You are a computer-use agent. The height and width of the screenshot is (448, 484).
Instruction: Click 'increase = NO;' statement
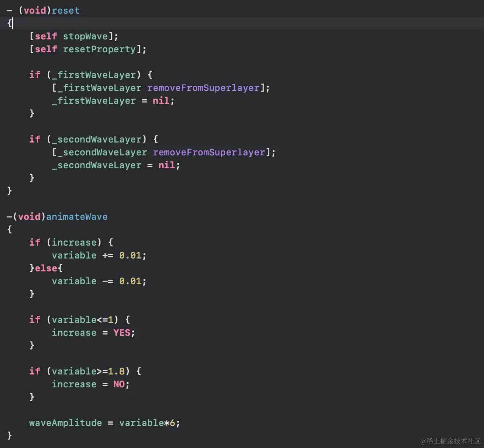[x=91, y=384]
